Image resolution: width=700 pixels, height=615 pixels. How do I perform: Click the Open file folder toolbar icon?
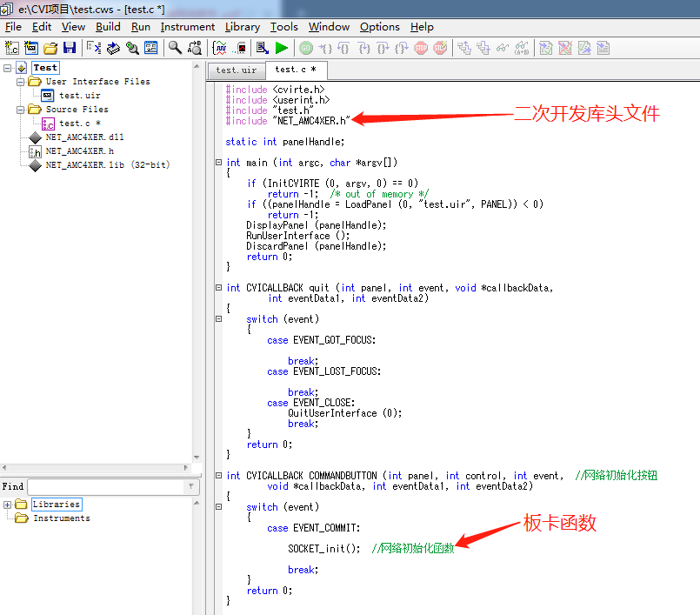pyautogui.click(x=50, y=48)
